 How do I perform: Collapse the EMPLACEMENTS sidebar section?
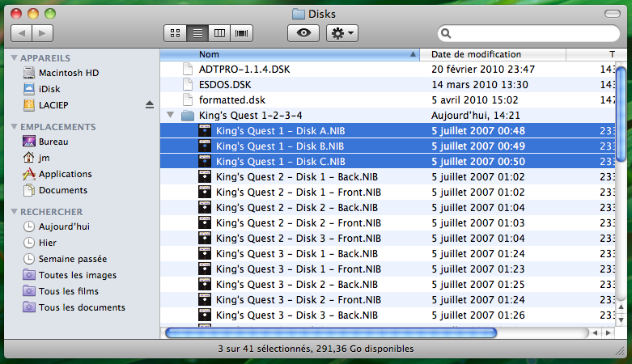click(x=14, y=126)
